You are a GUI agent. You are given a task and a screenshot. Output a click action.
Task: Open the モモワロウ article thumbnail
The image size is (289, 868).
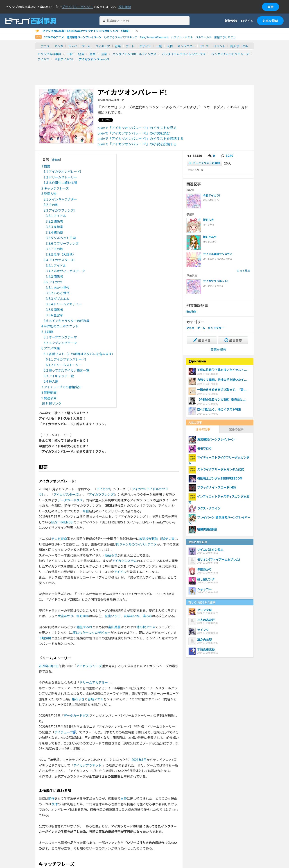192,449
